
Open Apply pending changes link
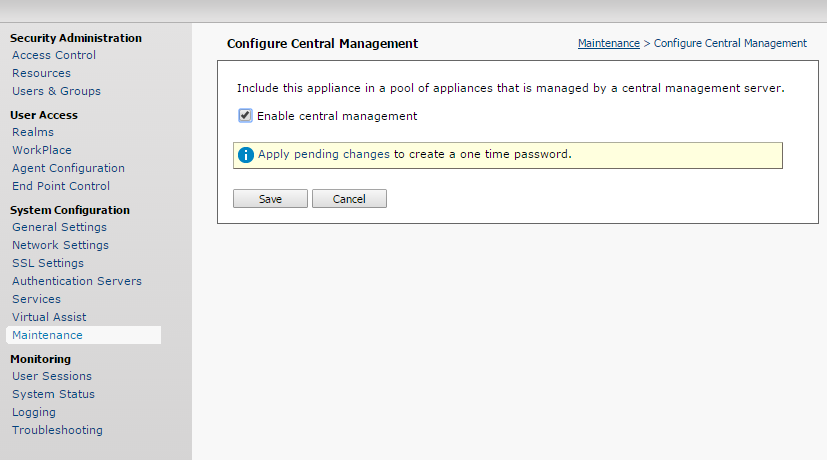pos(323,155)
